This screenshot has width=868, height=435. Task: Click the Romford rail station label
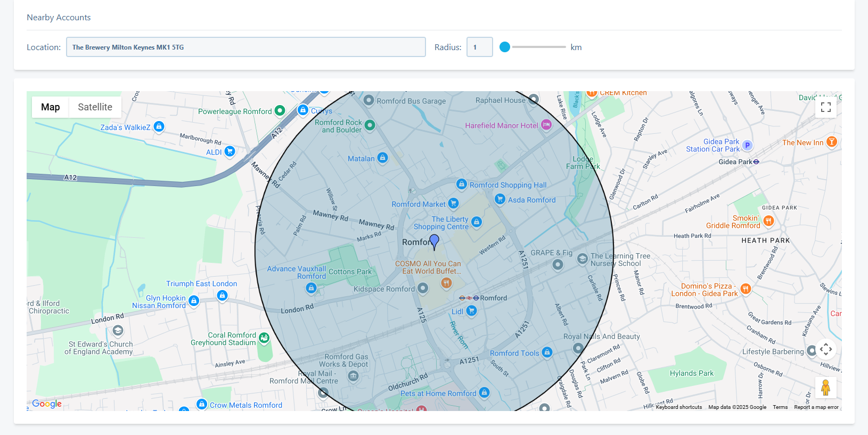click(493, 298)
